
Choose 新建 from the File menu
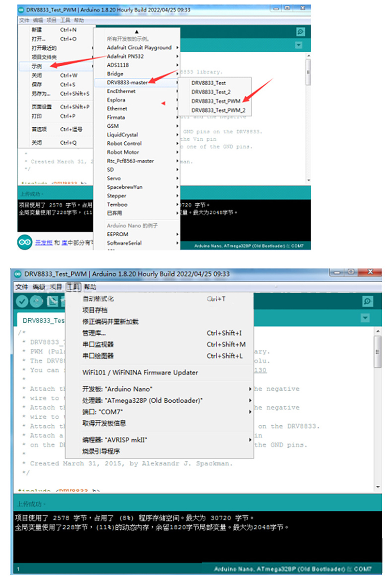[56, 30]
